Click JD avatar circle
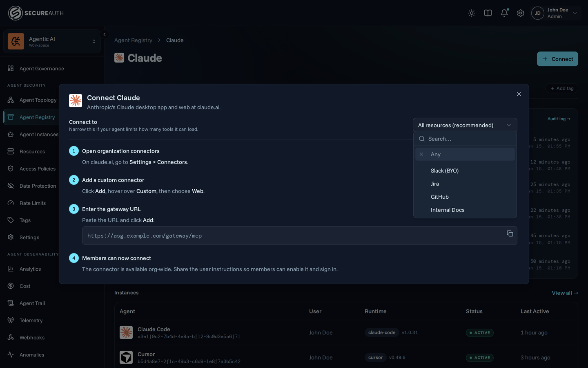Image resolution: width=588 pixels, height=368 pixels. [538, 13]
